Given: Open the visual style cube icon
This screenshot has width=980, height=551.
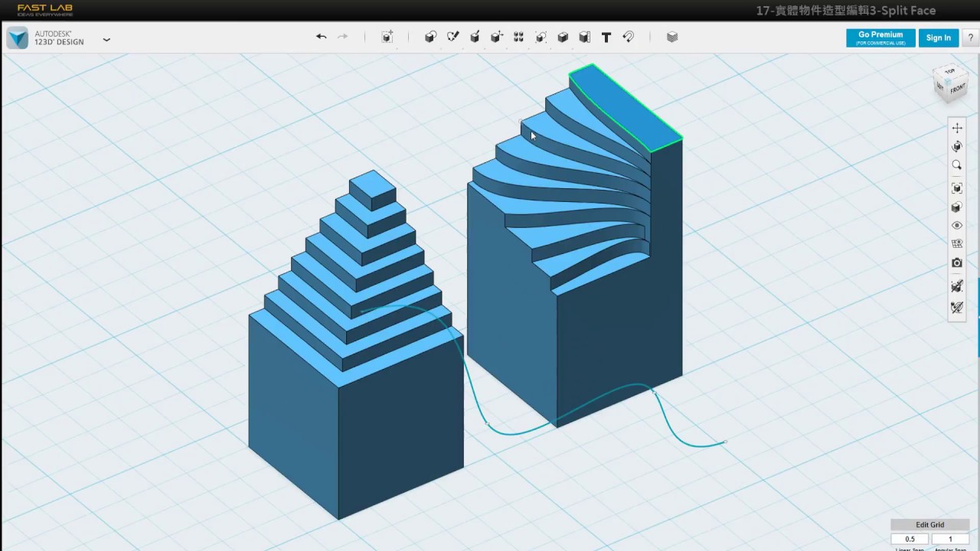Looking at the screenshot, I should click(x=957, y=207).
